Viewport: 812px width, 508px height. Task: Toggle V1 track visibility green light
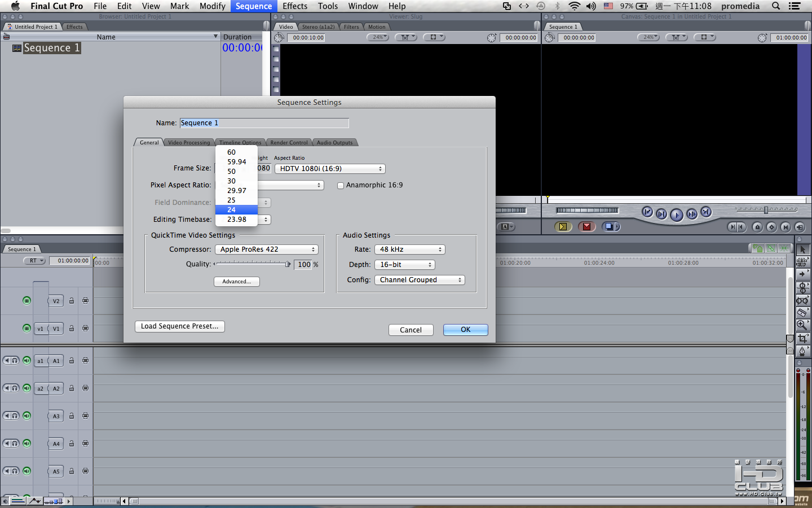(x=27, y=328)
